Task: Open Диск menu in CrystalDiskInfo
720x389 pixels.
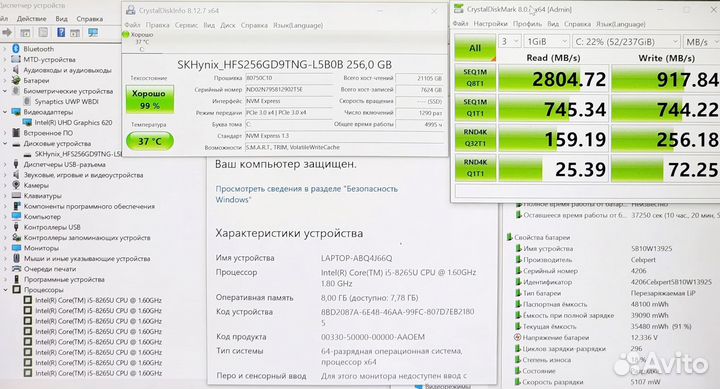Action: (x=228, y=25)
